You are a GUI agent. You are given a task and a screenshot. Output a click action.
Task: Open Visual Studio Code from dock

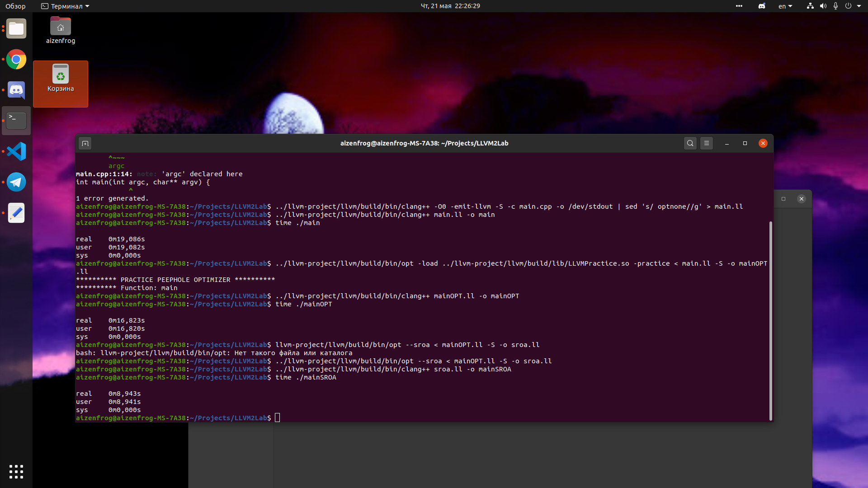(x=16, y=151)
